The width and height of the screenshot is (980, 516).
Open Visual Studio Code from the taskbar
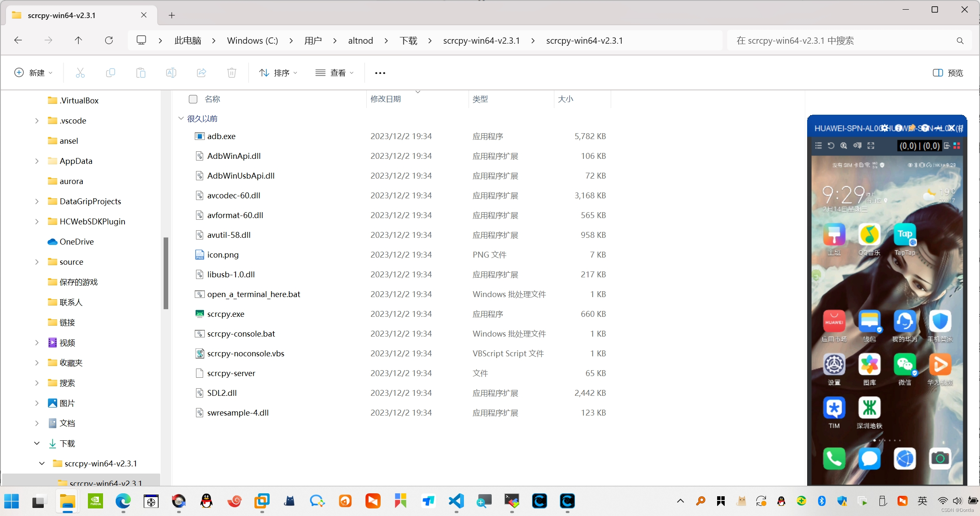point(456,501)
